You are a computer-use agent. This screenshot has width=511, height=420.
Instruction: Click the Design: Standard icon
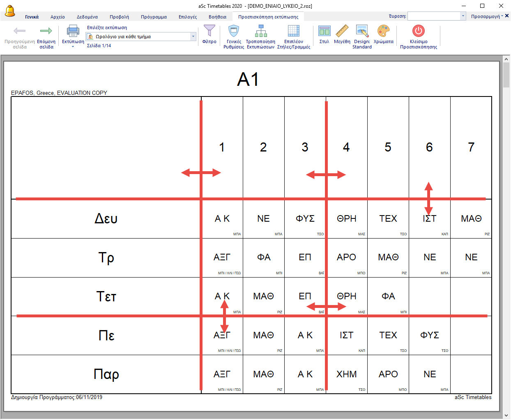point(362,31)
